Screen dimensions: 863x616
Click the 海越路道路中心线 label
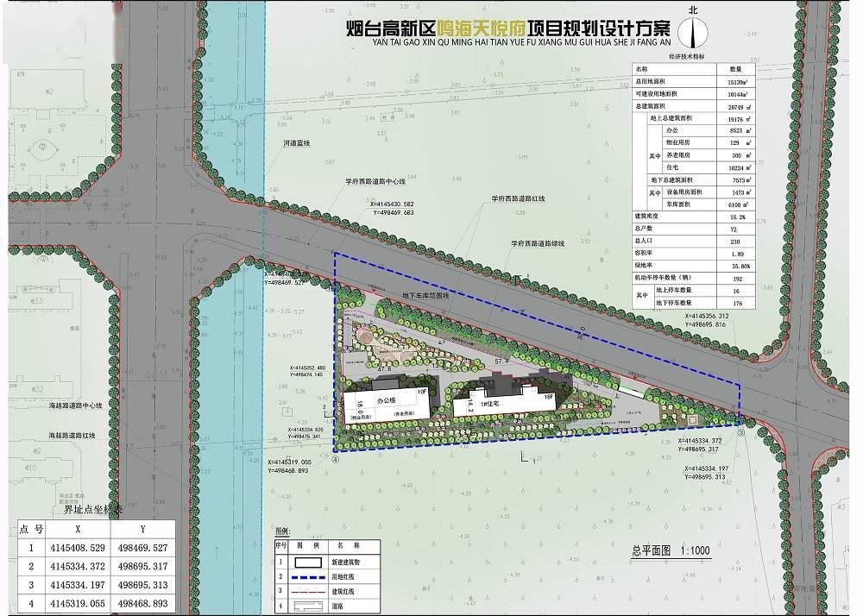[x=75, y=405]
